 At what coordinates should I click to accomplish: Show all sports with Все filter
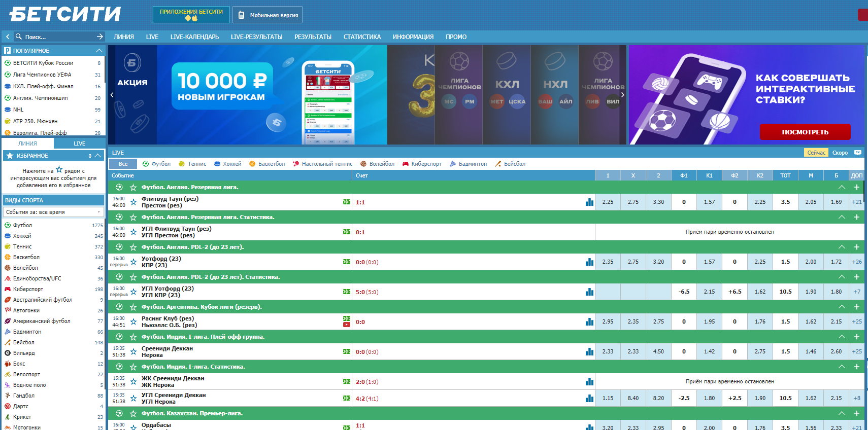pos(123,164)
